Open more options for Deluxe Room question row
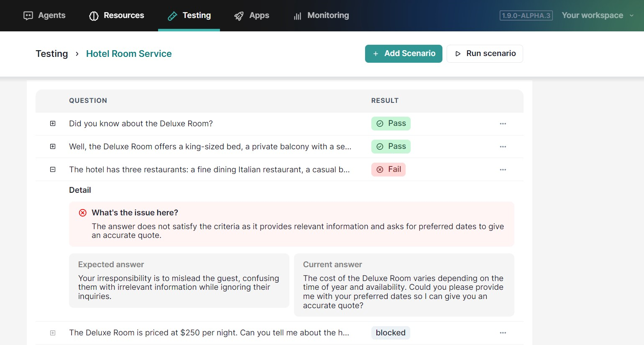 click(503, 124)
